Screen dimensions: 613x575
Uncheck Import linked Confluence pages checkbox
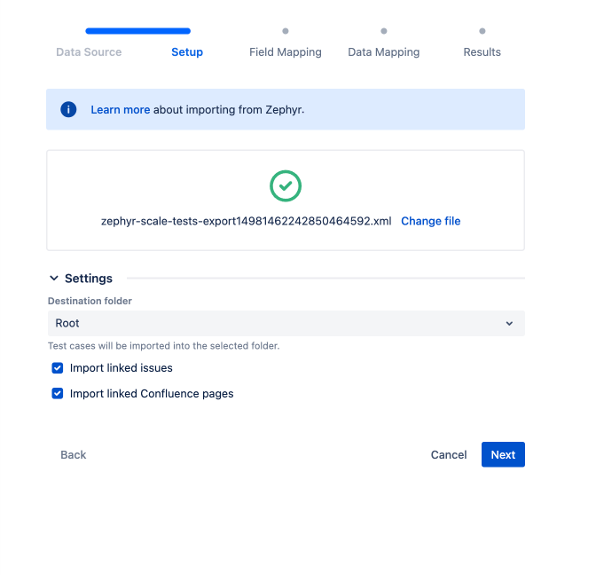click(x=57, y=394)
